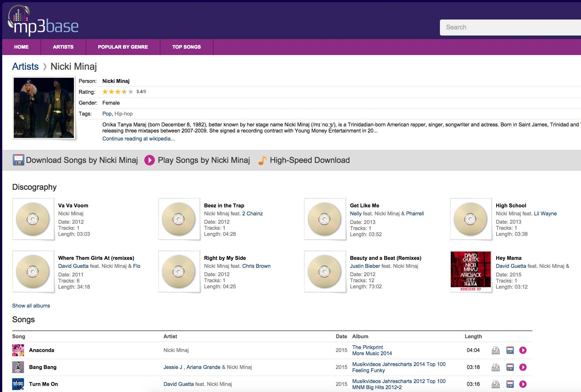Play the Anaconda song

523,350
